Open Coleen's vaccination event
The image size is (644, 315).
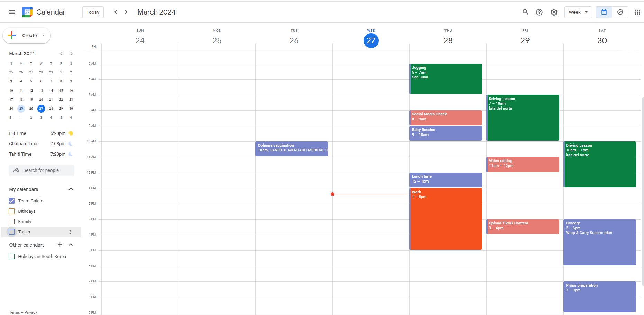tap(292, 149)
